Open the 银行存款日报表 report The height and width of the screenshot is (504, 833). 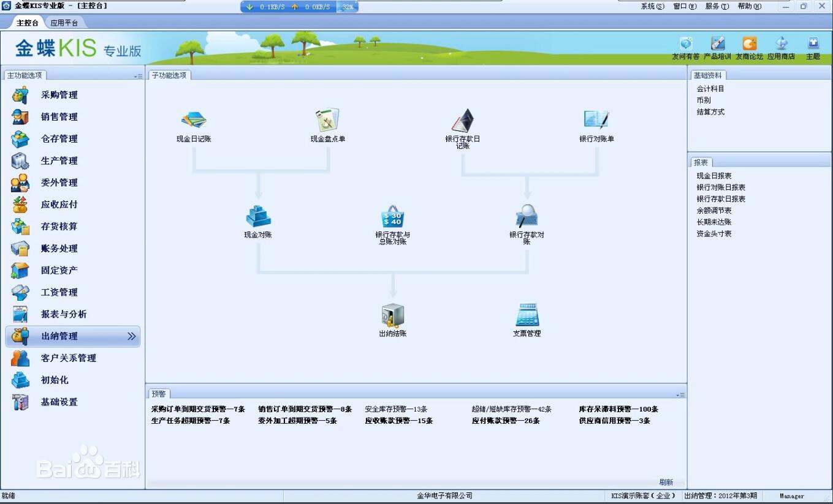721,199
